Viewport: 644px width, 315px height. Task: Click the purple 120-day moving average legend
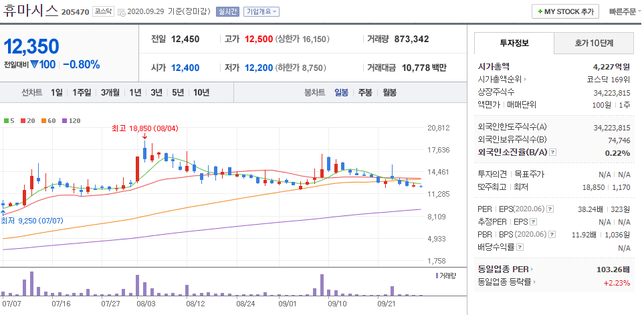pos(71,121)
